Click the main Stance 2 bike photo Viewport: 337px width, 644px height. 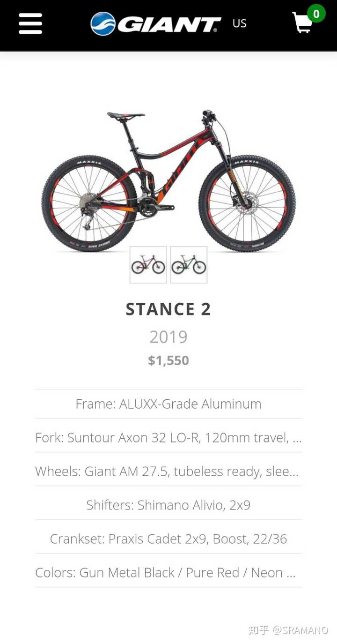(x=168, y=180)
